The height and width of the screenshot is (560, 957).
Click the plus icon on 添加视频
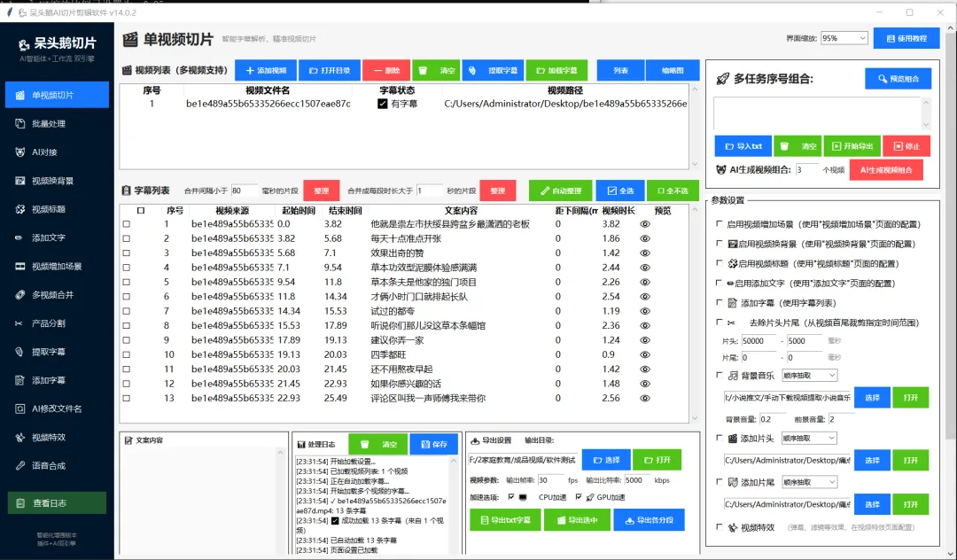coord(250,71)
